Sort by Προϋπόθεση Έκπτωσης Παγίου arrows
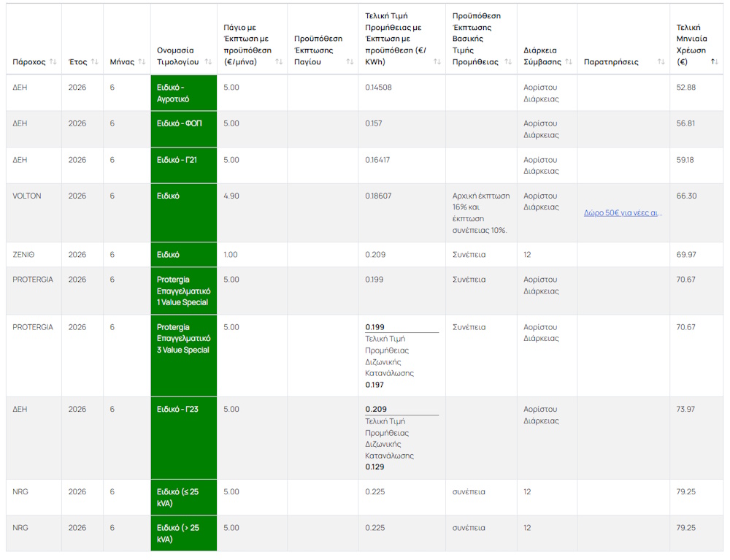 coord(350,62)
